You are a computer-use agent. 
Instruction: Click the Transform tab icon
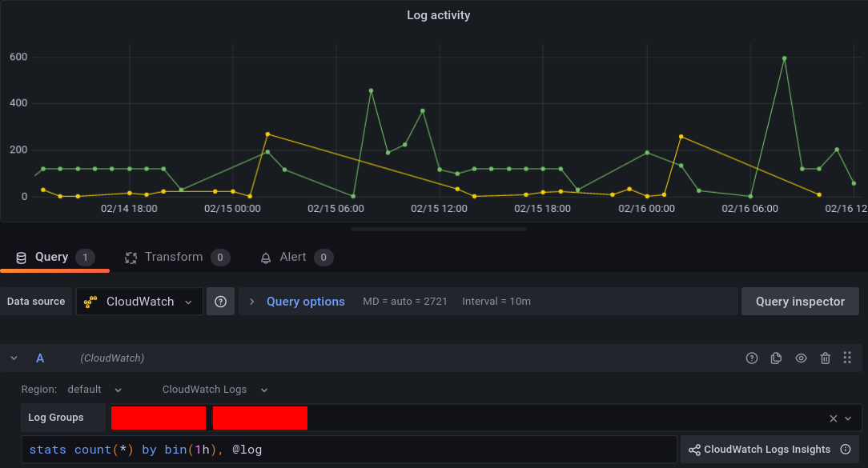tap(130, 257)
